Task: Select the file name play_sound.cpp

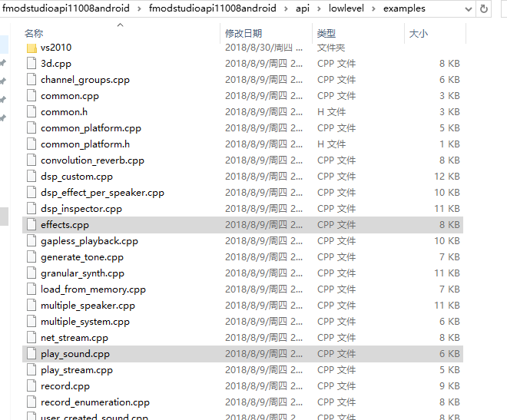Action: click(x=75, y=355)
